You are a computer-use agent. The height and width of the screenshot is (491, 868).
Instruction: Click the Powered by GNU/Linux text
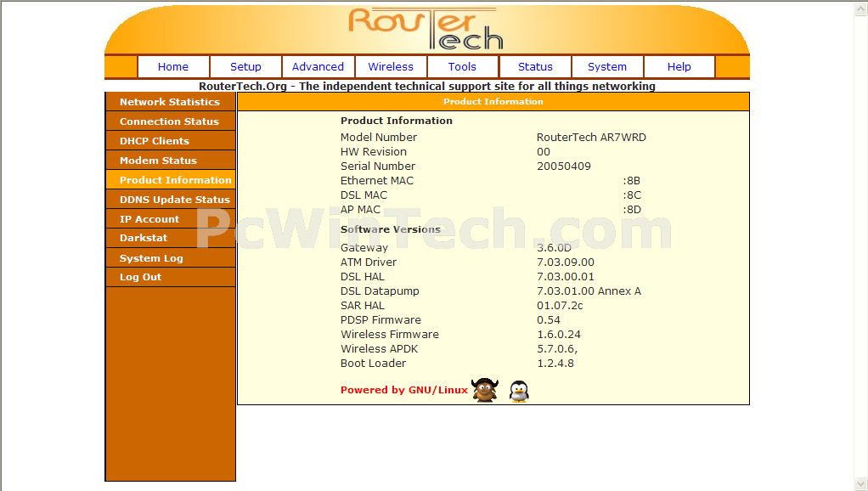(x=404, y=390)
